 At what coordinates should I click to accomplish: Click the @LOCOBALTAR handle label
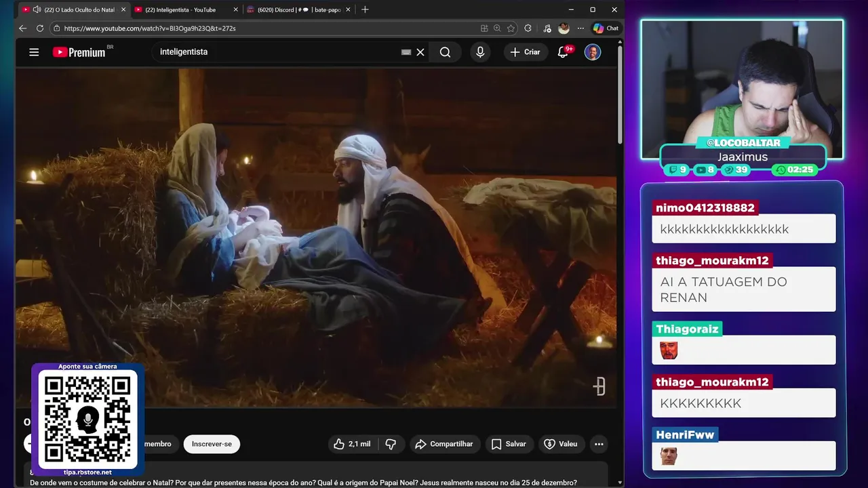coord(742,143)
